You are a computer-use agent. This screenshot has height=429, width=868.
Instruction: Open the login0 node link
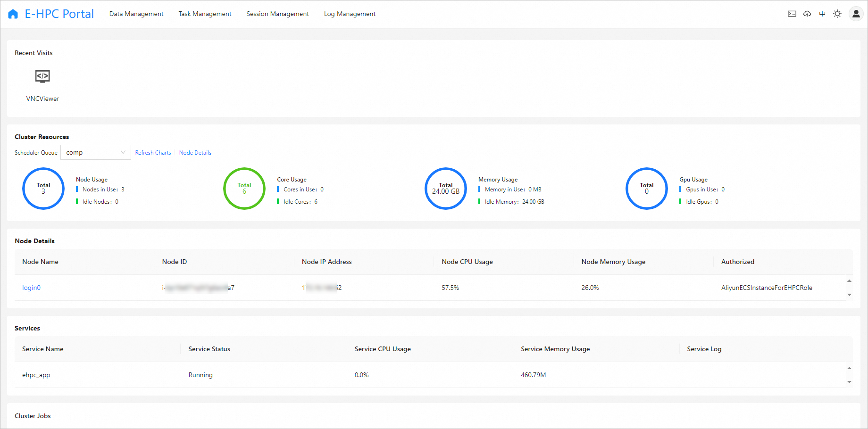[x=32, y=288]
